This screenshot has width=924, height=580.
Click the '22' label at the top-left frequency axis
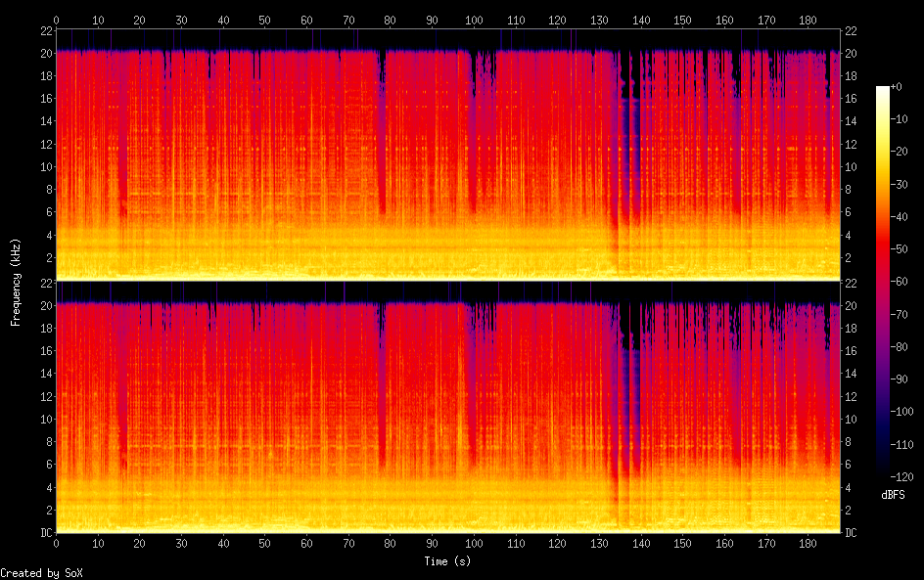tap(44, 31)
